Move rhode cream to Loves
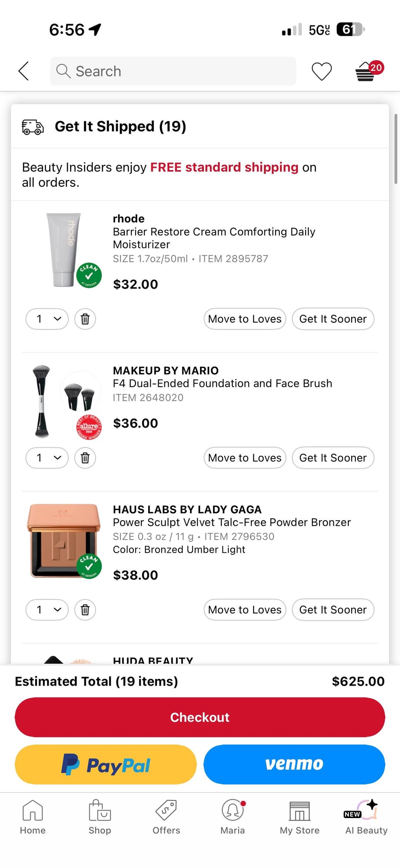Viewport: 400px width, 868px height. (245, 319)
